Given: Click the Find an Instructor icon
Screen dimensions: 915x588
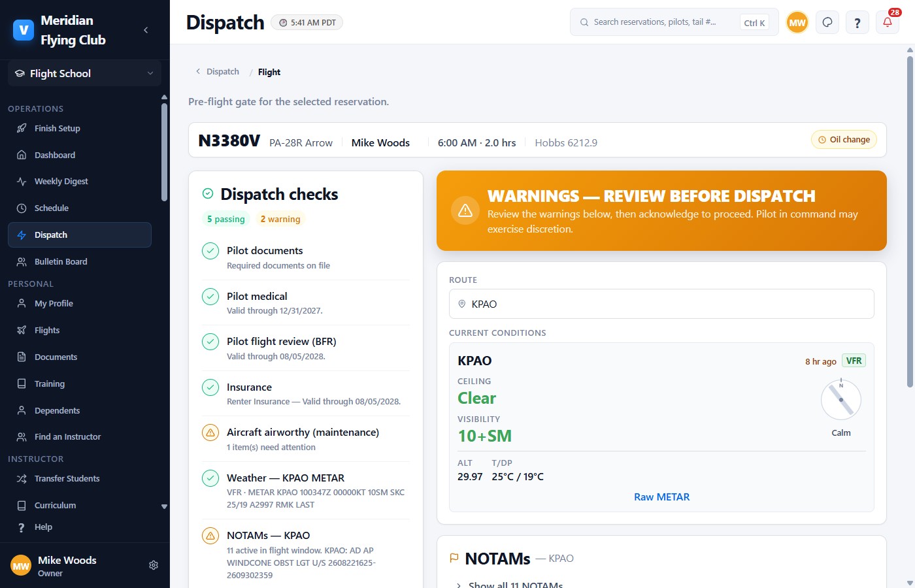Looking at the screenshot, I should [22, 437].
